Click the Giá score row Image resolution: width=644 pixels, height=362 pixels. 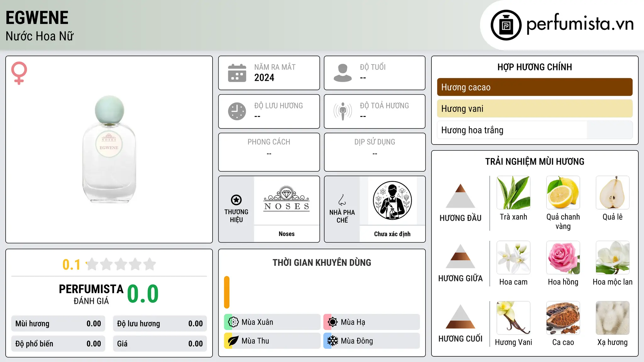click(x=160, y=344)
